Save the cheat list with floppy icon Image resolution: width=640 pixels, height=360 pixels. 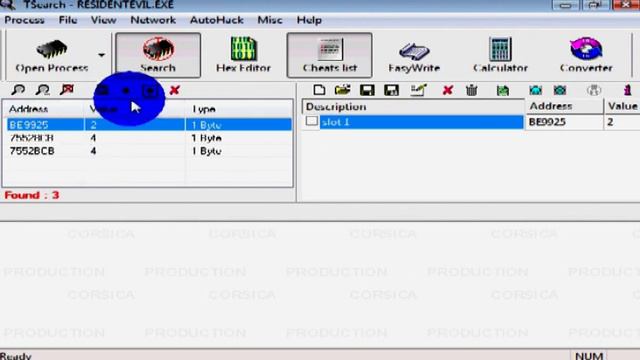click(x=367, y=90)
